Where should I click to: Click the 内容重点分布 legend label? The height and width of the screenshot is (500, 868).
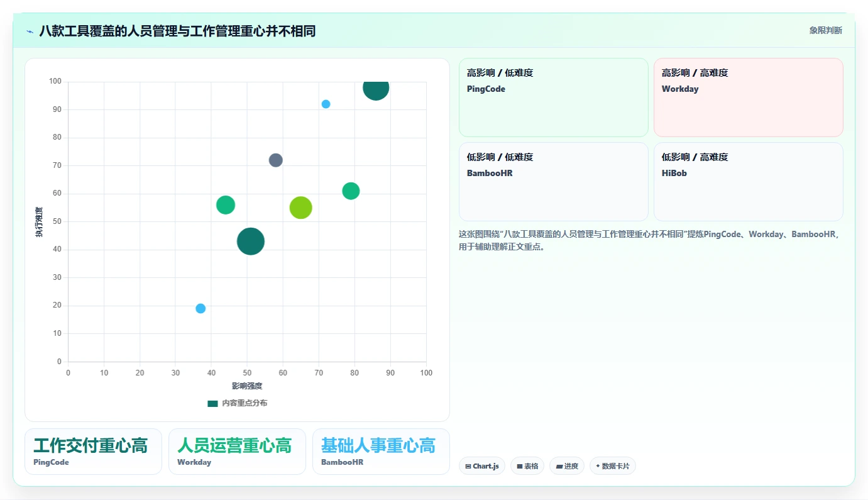click(x=244, y=403)
